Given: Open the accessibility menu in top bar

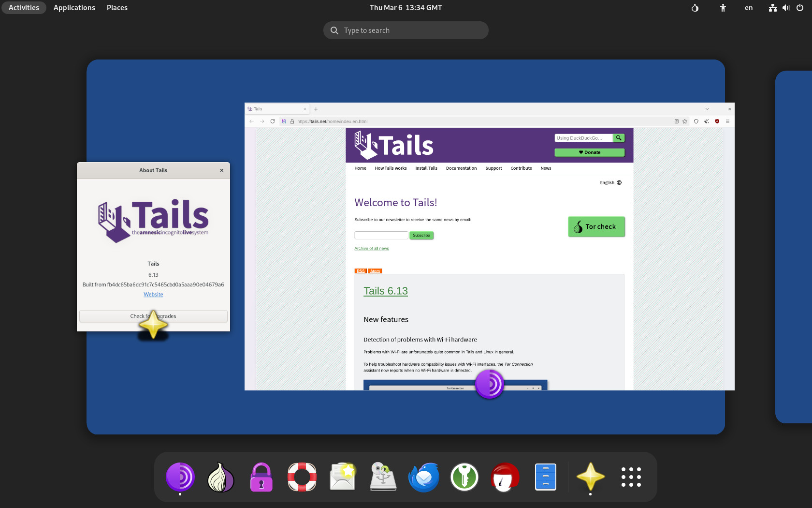Looking at the screenshot, I should [723, 8].
